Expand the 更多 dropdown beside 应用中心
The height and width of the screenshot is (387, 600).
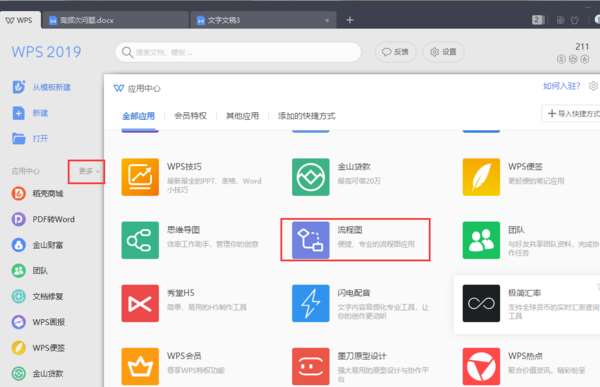pos(89,171)
